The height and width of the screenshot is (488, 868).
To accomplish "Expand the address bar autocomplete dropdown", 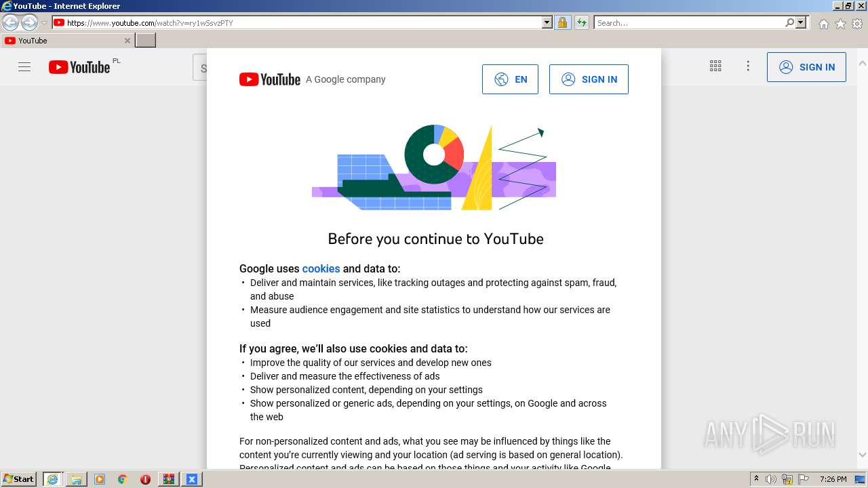I will click(x=547, y=22).
